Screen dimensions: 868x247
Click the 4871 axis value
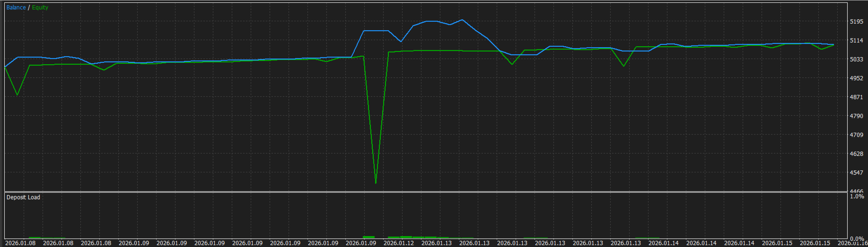tap(857, 97)
